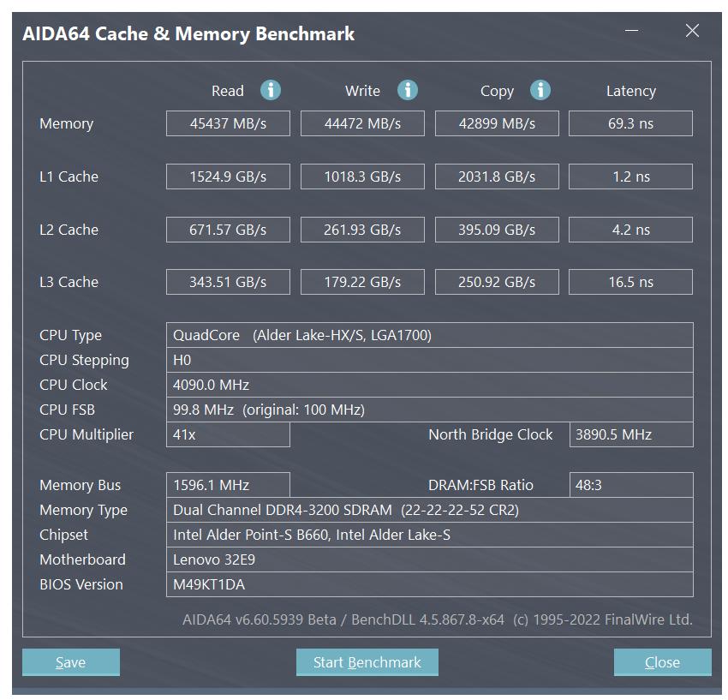Click the Close button at bottom right
Viewport: 728px width, 700px height.
pyautogui.click(x=662, y=662)
